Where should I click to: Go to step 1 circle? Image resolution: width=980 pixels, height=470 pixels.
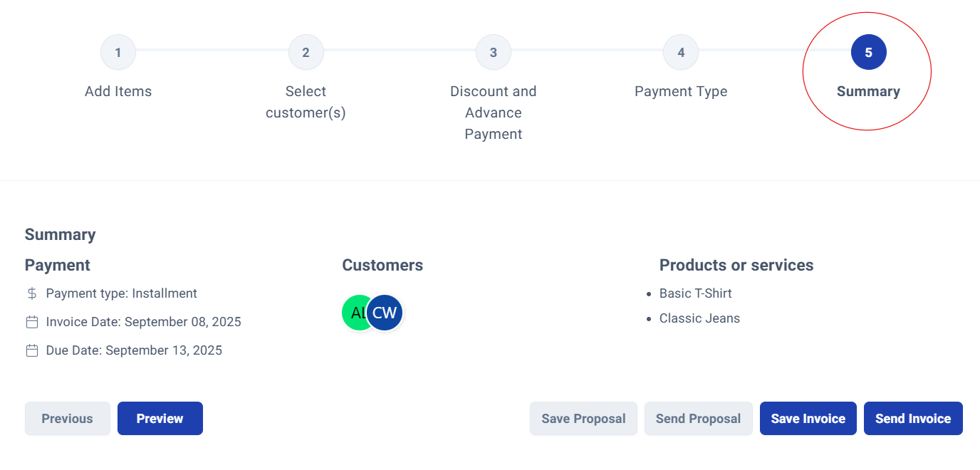point(118,53)
